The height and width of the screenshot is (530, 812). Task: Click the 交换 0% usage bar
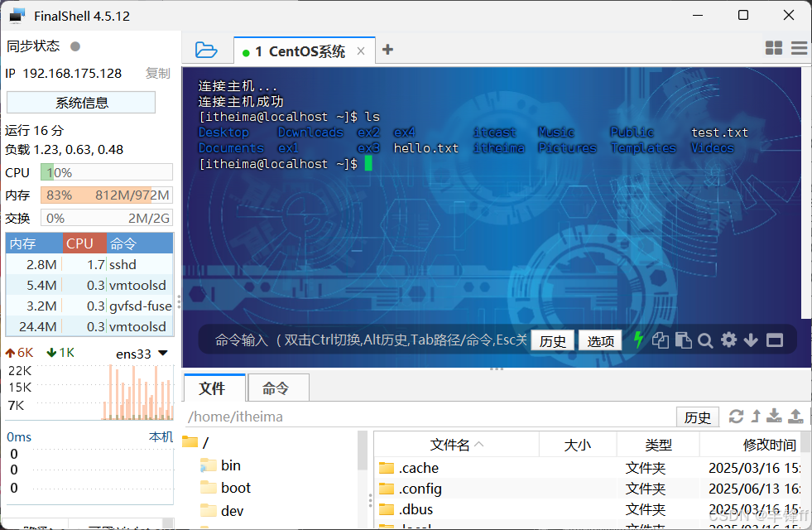point(107,218)
